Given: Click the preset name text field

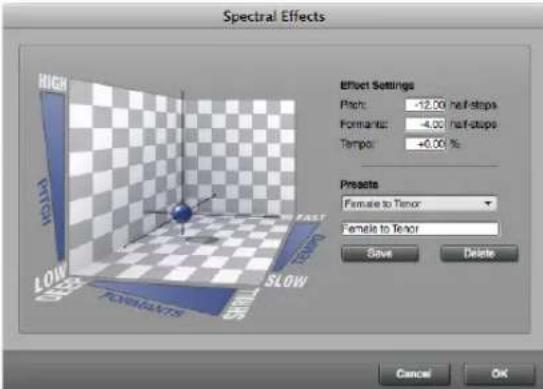Looking at the screenshot, I should 420,229.
